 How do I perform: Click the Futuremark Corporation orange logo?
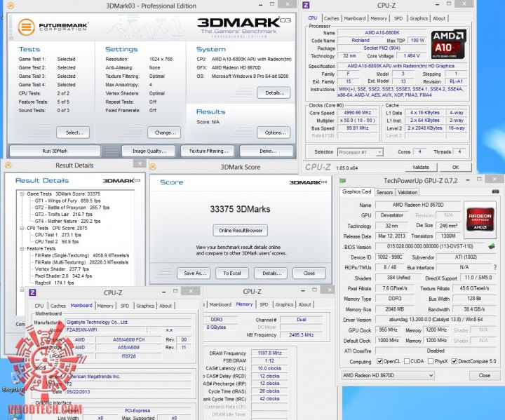coord(26,27)
